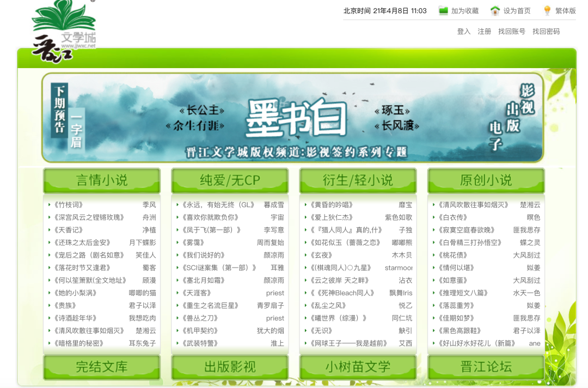The image size is (588, 388).
Task: Open the 晋江论坛 forum button
Action: [486, 367]
